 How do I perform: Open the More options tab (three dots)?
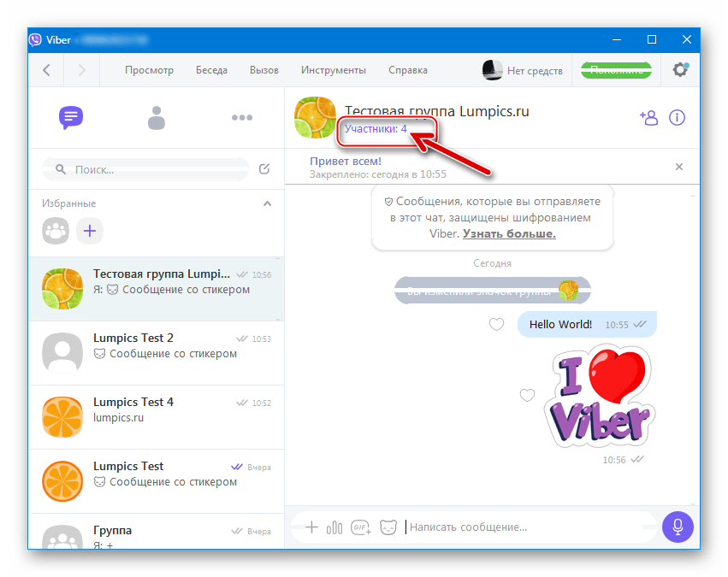pyautogui.click(x=242, y=118)
